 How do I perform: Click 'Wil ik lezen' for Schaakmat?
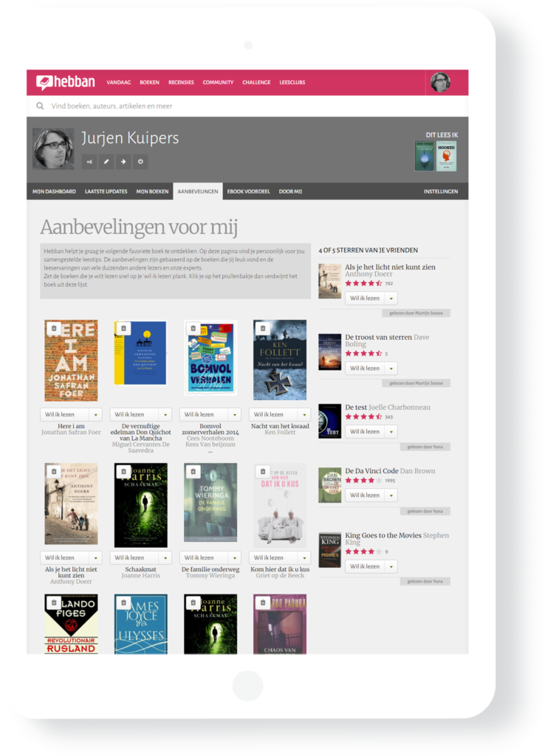coord(134,557)
